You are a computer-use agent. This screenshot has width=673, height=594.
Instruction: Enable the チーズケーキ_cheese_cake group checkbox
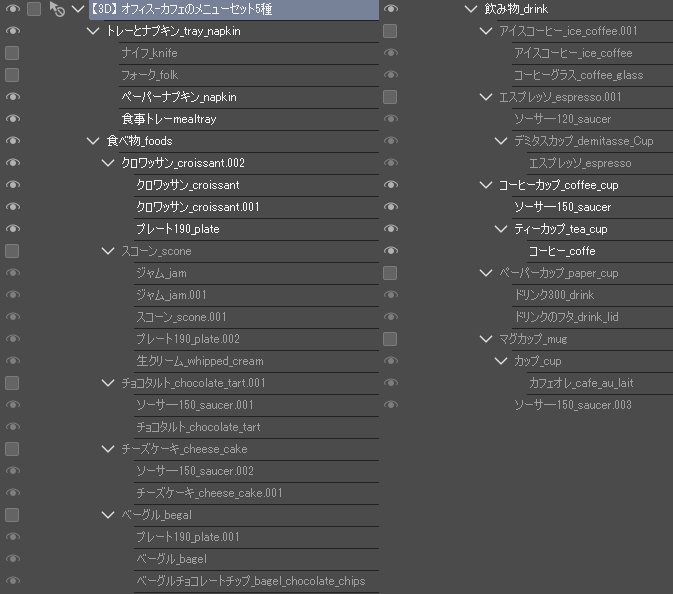click(x=12, y=449)
